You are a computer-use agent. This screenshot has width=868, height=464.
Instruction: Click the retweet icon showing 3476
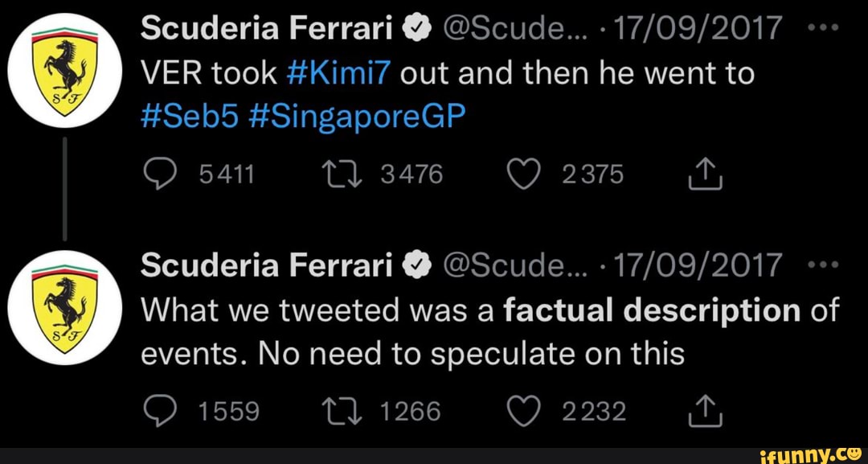342,172
